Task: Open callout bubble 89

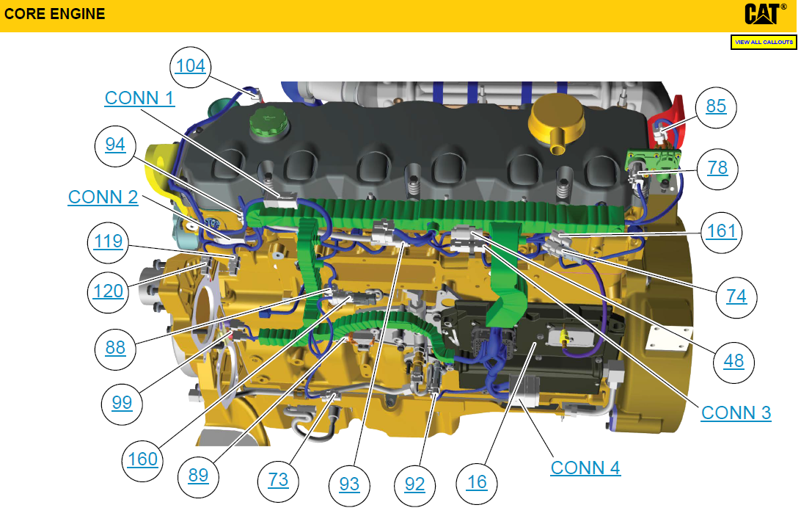Action: click(x=199, y=476)
